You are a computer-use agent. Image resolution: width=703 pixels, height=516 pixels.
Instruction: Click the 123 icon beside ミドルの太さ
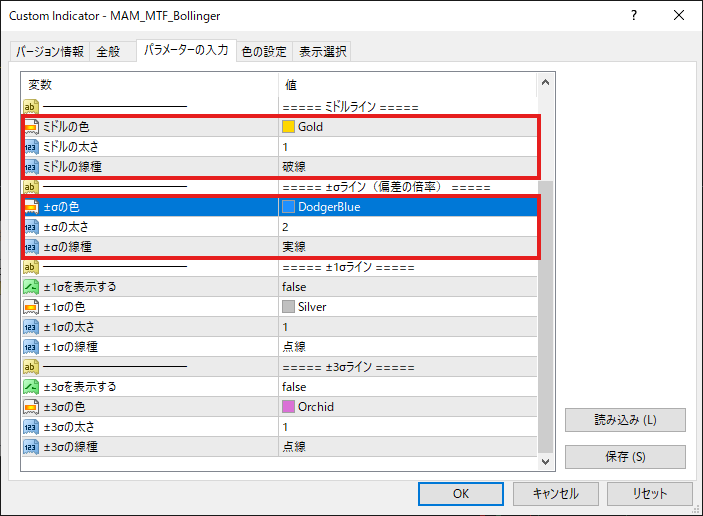click(x=31, y=147)
